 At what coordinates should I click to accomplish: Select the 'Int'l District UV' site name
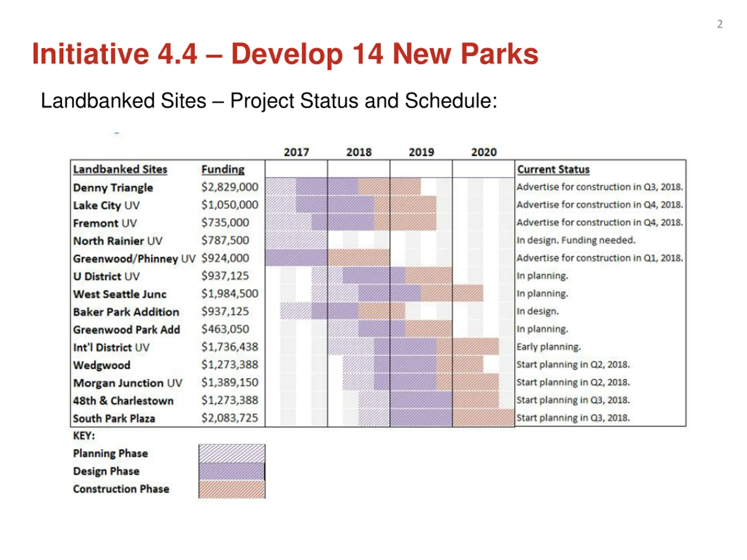coord(111,347)
